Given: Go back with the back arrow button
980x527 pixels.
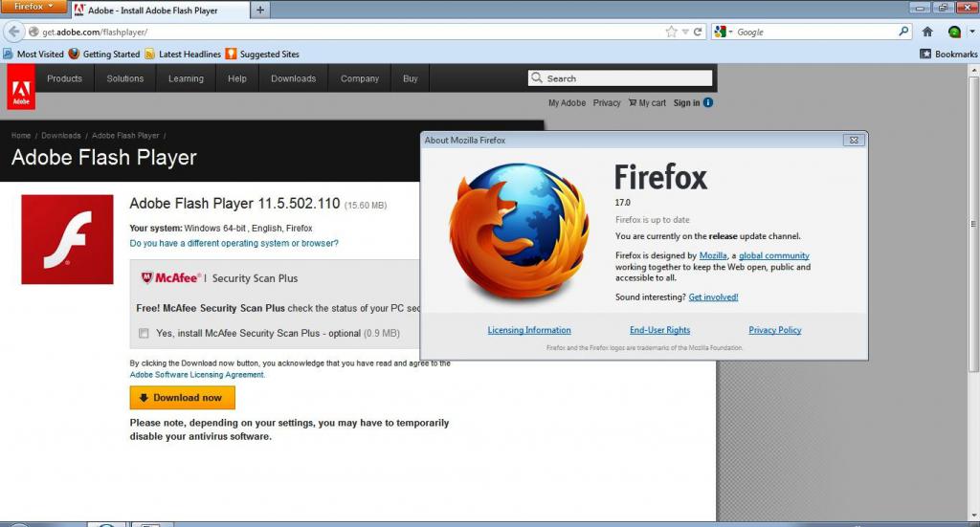Looking at the screenshot, I should (13, 32).
